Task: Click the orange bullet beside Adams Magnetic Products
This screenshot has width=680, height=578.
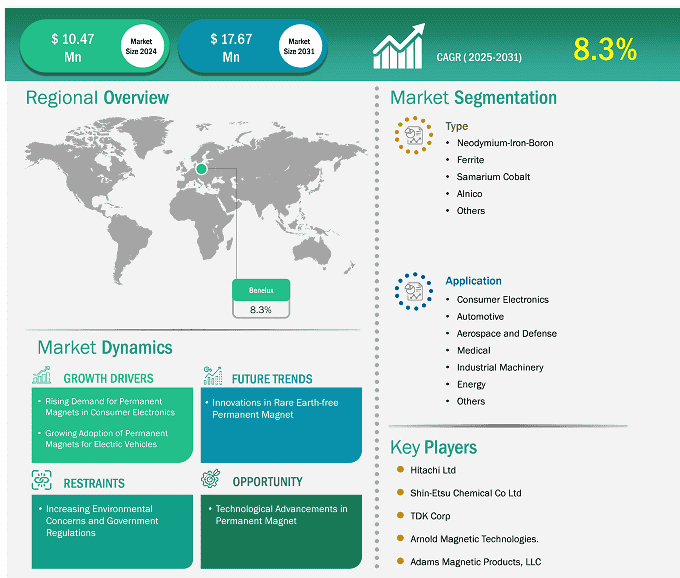Action: [400, 562]
